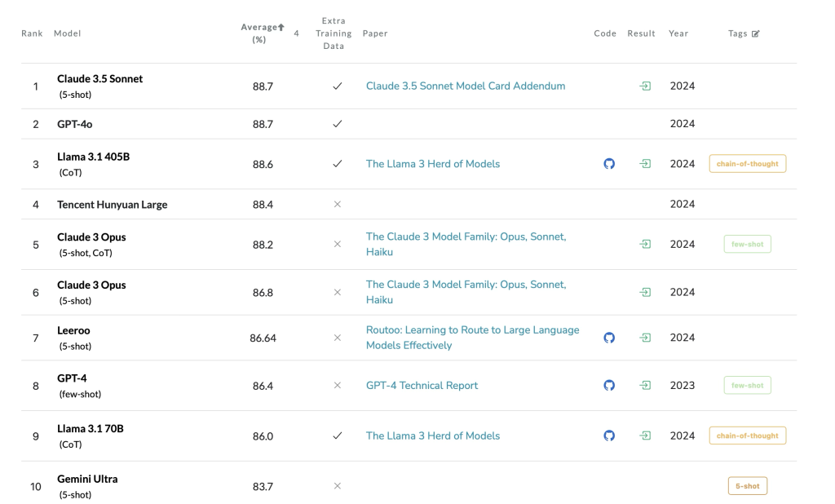Click 5-shot tag in Gemini Ultra row

pyautogui.click(x=748, y=486)
